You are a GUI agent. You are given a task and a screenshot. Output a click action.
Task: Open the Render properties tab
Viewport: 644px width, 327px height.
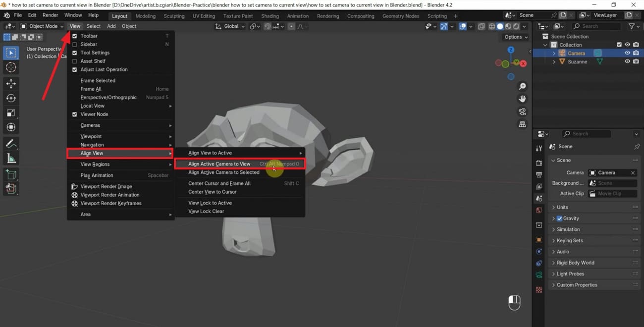pos(539,163)
